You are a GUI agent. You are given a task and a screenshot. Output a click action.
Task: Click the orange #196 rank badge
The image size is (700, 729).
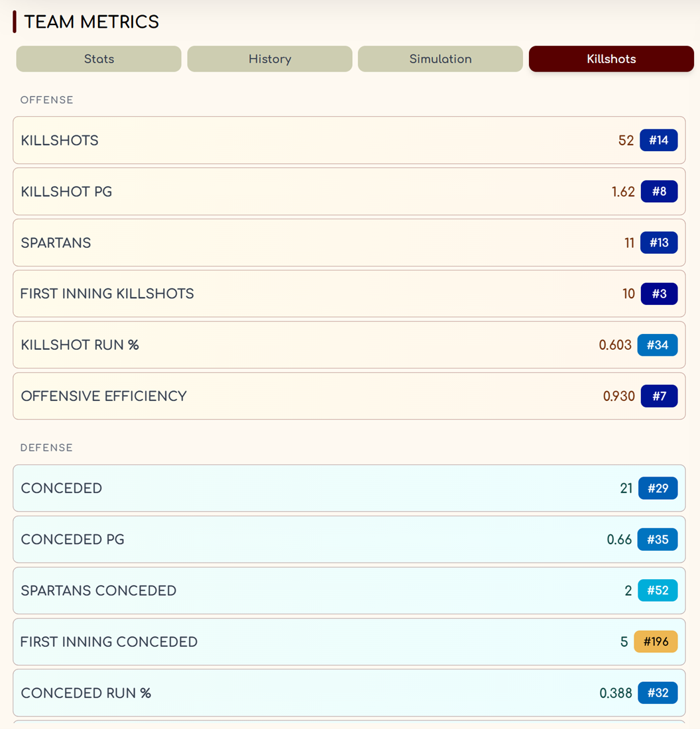(x=656, y=642)
